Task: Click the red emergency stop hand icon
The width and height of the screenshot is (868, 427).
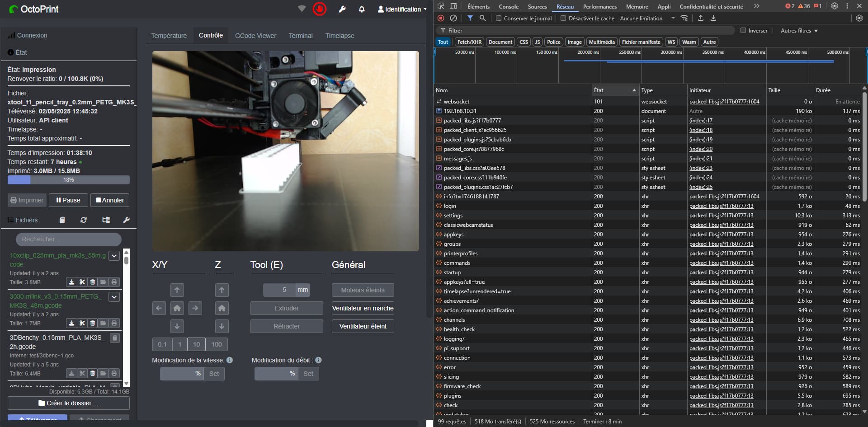Action: [320, 9]
